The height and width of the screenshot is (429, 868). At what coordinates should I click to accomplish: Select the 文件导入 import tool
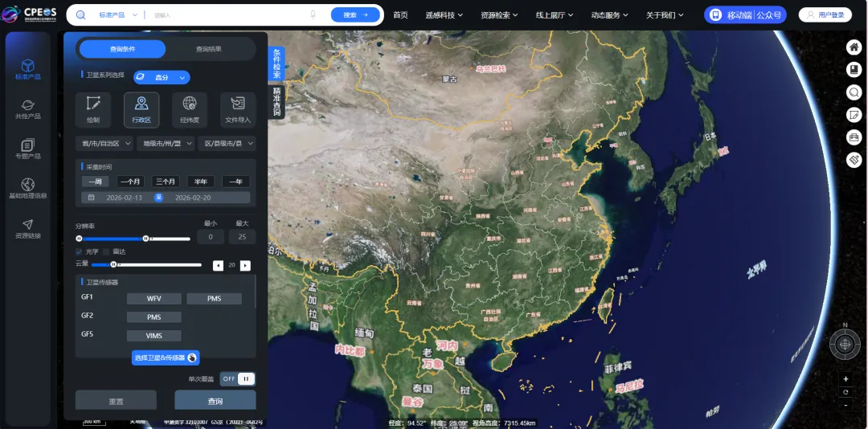(x=238, y=110)
